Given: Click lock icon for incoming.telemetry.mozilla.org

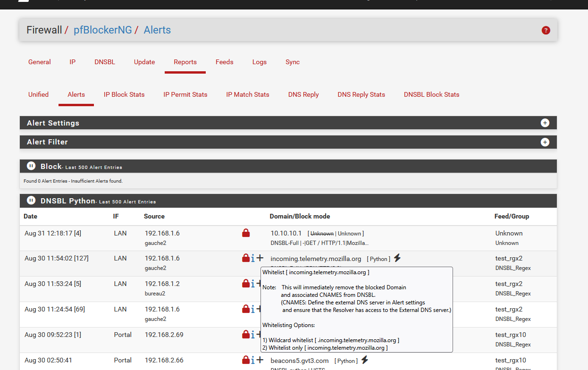Looking at the screenshot, I should pyautogui.click(x=246, y=258).
